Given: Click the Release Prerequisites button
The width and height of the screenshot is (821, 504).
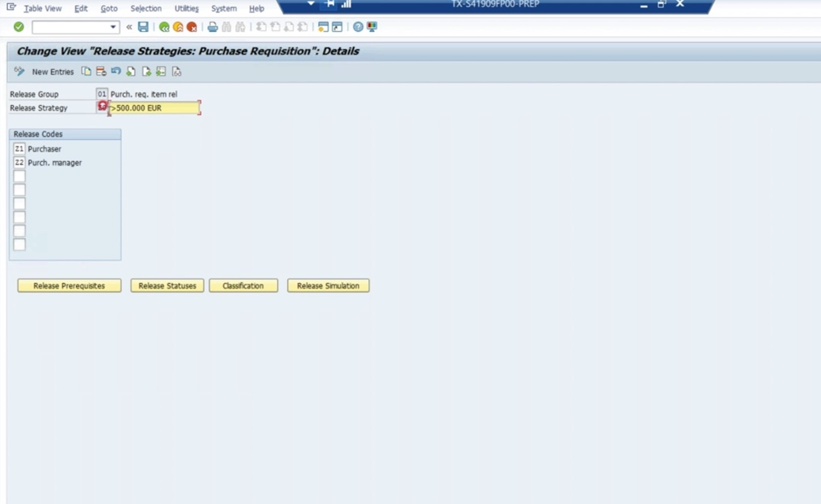Looking at the screenshot, I should [x=69, y=285].
